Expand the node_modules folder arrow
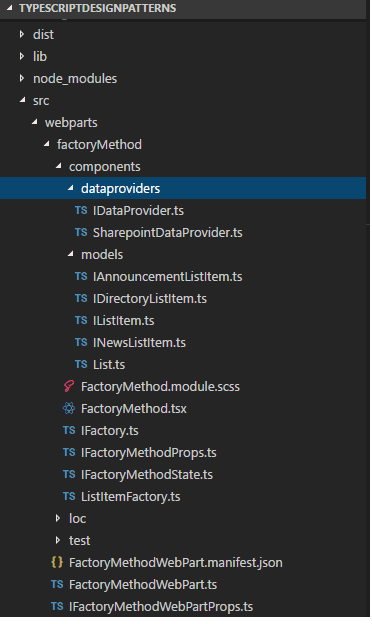Screen dimensions: 372x624 point(22,78)
